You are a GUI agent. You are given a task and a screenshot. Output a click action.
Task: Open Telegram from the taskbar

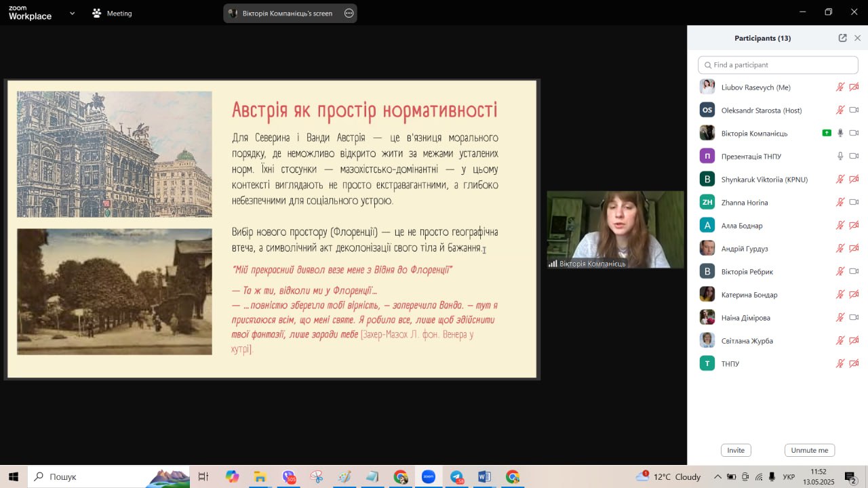pyautogui.click(x=456, y=476)
